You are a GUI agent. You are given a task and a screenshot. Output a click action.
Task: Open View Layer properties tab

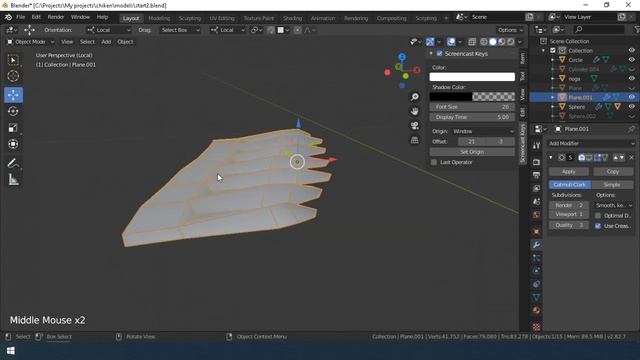536,188
